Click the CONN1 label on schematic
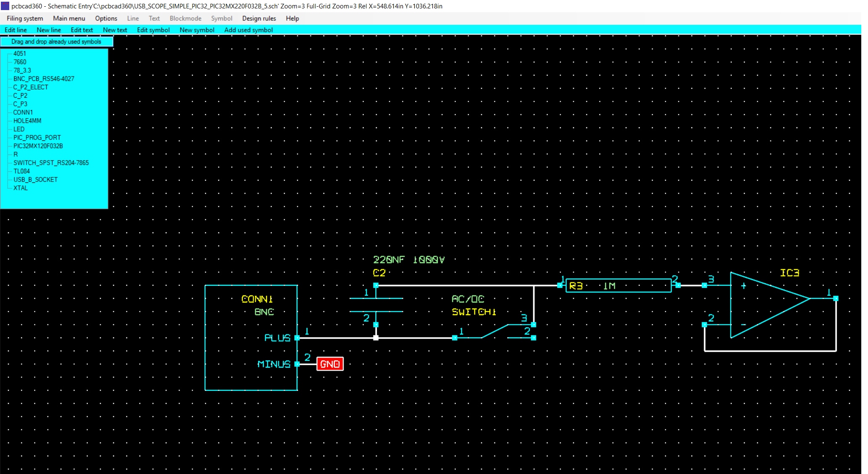Viewport: 868px width, 474px height. click(x=257, y=299)
